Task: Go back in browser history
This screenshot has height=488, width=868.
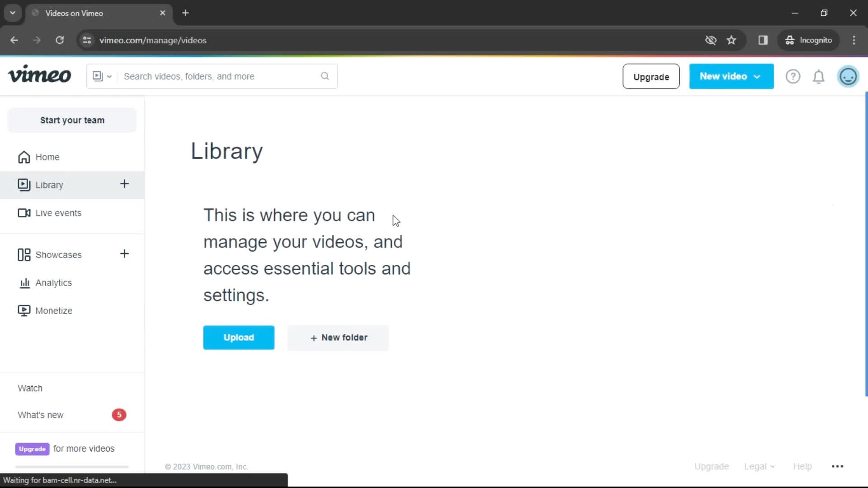Action: [x=14, y=40]
